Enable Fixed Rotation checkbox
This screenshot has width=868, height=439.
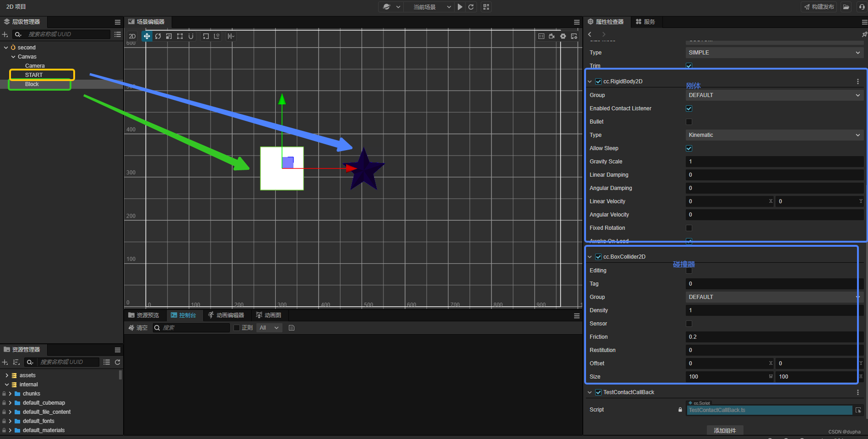pos(689,228)
